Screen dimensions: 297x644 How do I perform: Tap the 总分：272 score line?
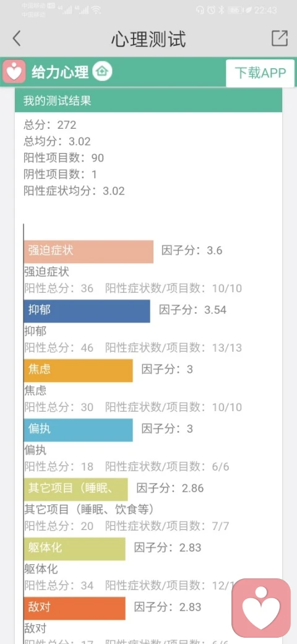pyautogui.click(x=50, y=125)
